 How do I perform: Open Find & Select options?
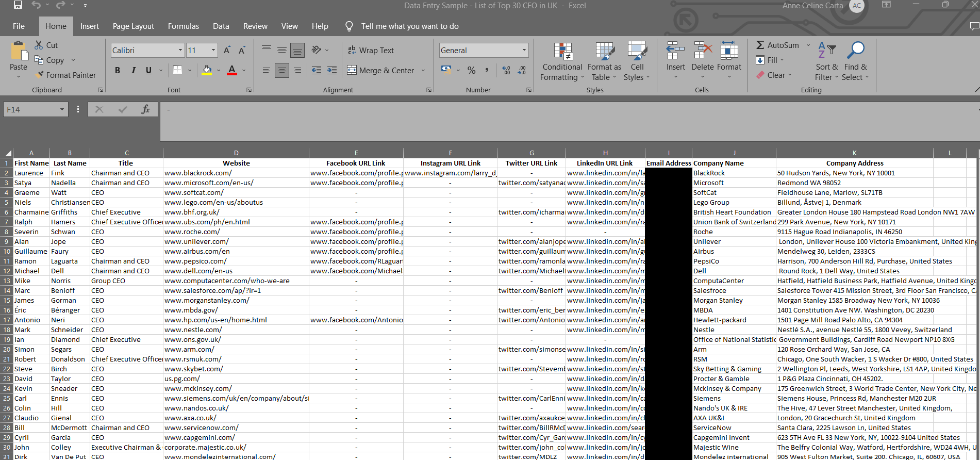pos(855,62)
